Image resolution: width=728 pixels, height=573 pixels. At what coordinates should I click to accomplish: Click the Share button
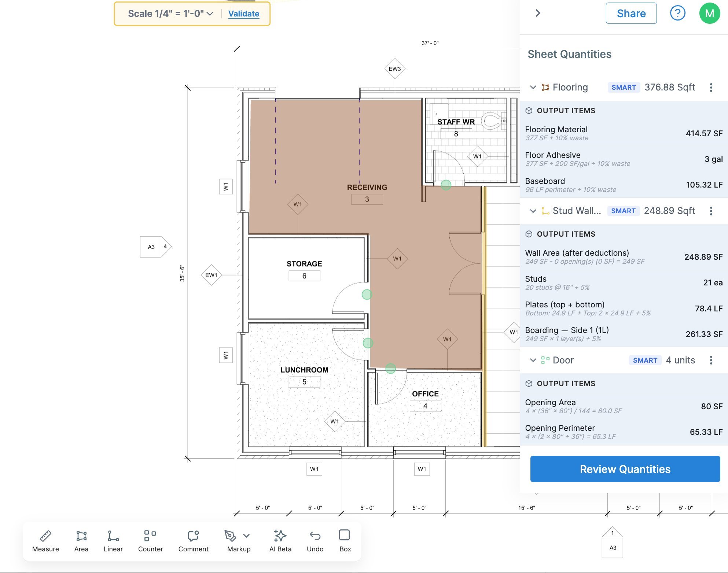point(631,14)
